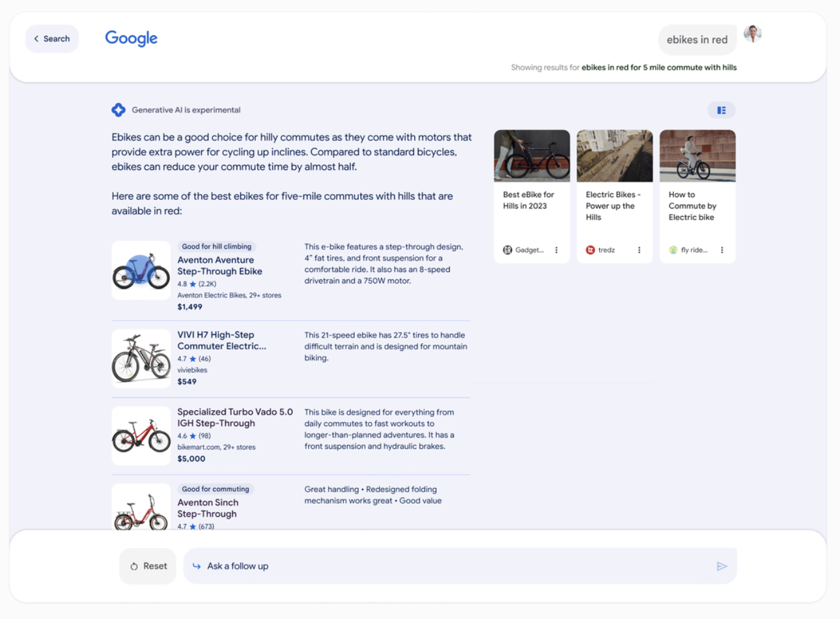The height and width of the screenshot is (619, 840).
Task: Click the $1,499 price
Action: click(x=189, y=307)
